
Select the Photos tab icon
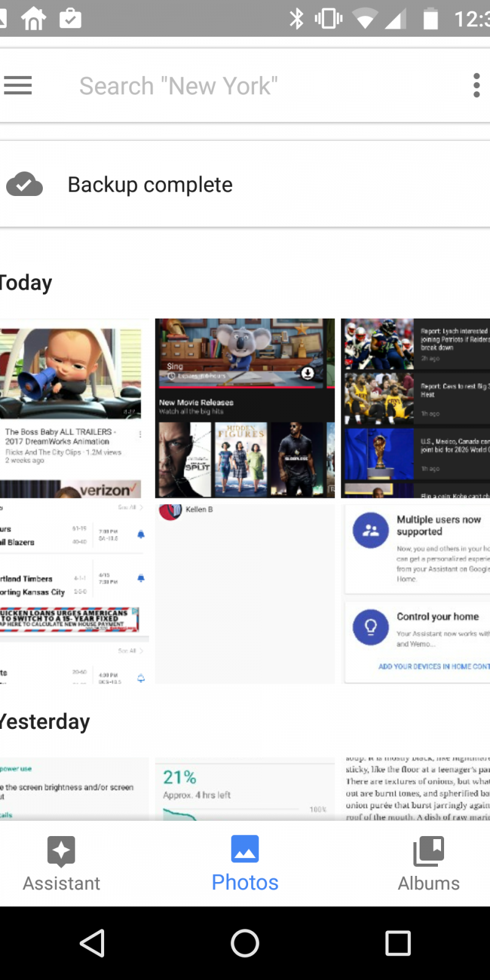(x=245, y=850)
